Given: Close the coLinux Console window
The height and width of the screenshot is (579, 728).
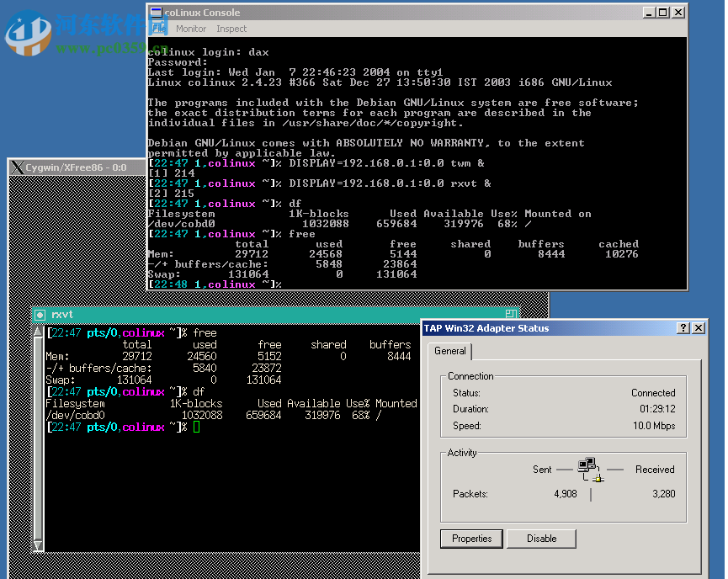Looking at the screenshot, I should tap(678, 13).
